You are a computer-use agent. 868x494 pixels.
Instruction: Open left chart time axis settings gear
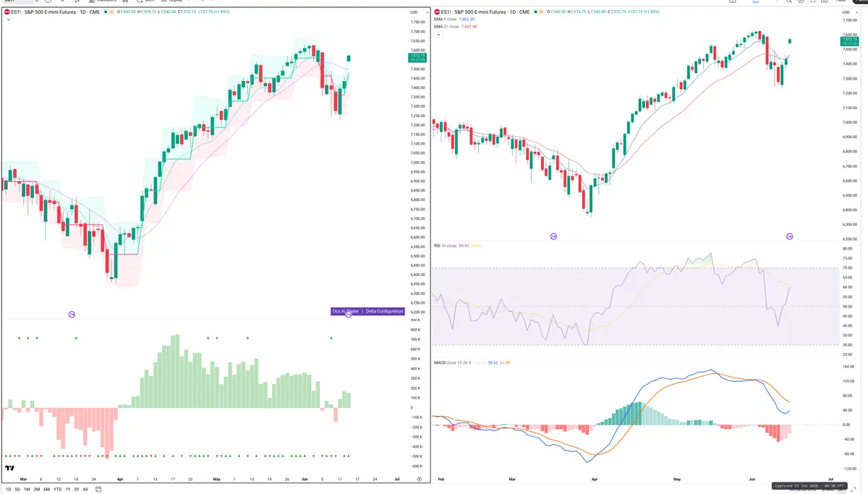[419, 478]
